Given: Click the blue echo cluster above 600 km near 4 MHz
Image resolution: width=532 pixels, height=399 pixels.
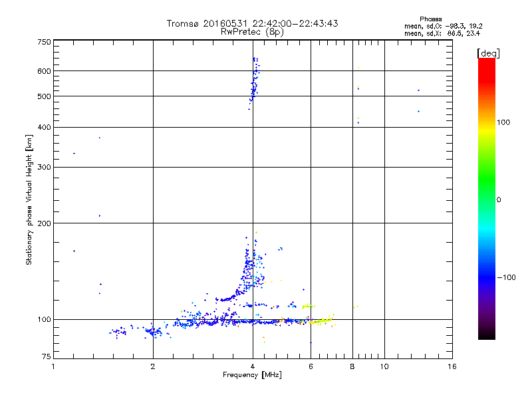Looking at the screenshot, I should click(256, 64).
